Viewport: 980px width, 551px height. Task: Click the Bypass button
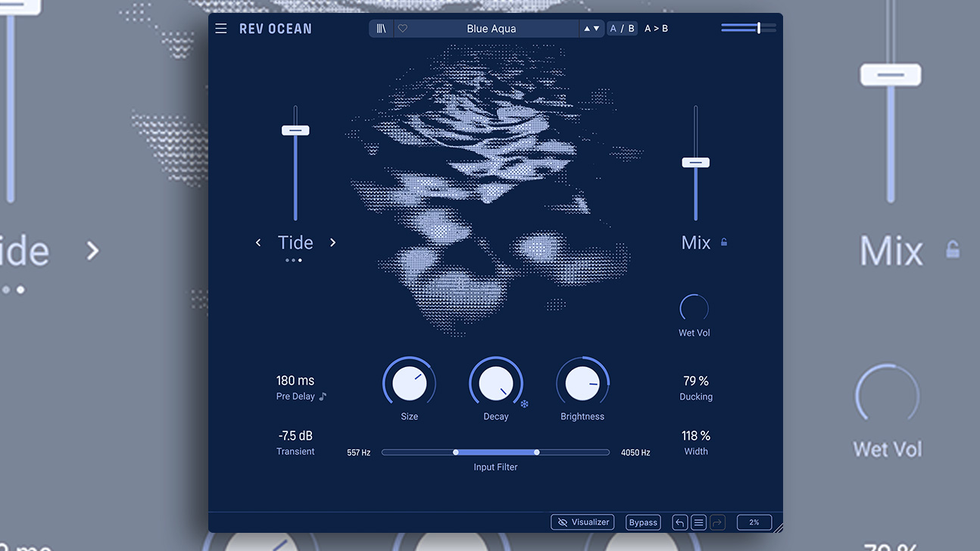click(x=643, y=522)
